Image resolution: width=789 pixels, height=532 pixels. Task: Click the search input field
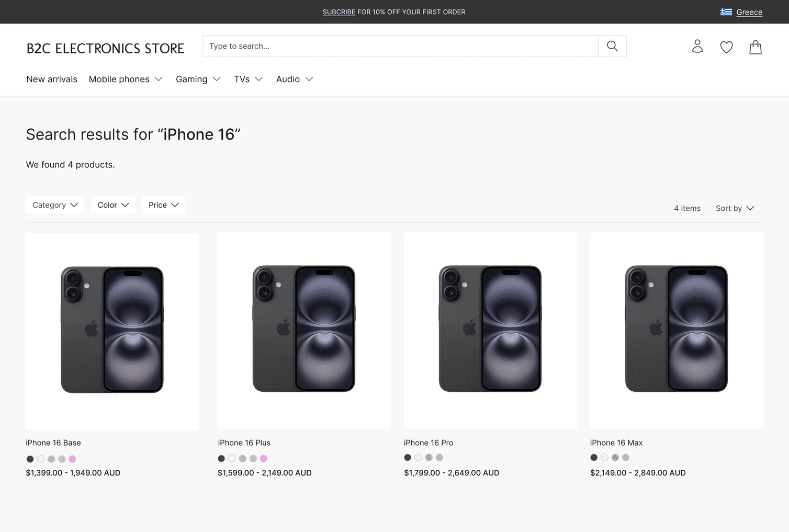(401, 46)
